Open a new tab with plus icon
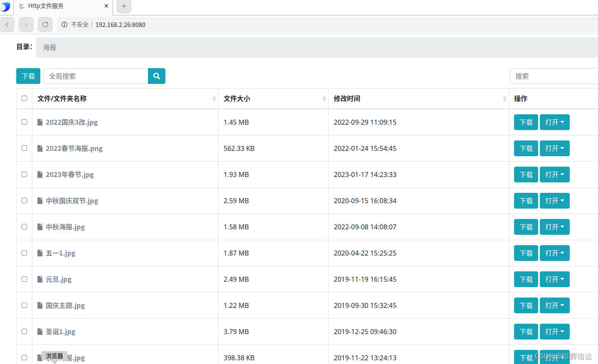This screenshot has height=364, width=598. 124,6
